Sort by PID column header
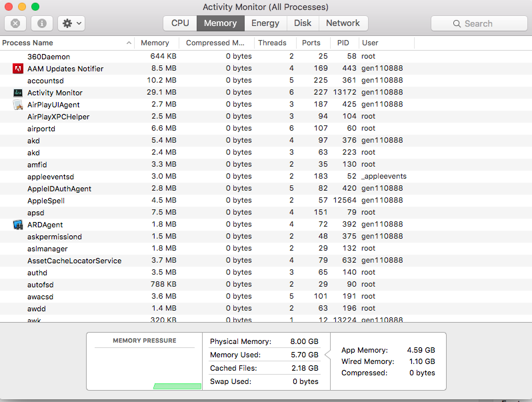The image size is (532, 402). point(343,43)
